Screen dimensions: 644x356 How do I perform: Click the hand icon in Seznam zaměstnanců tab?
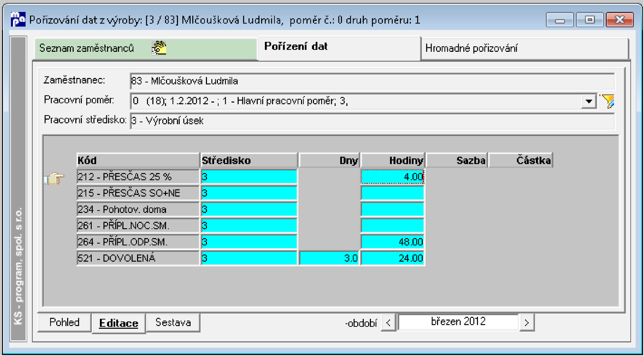click(x=159, y=48)
